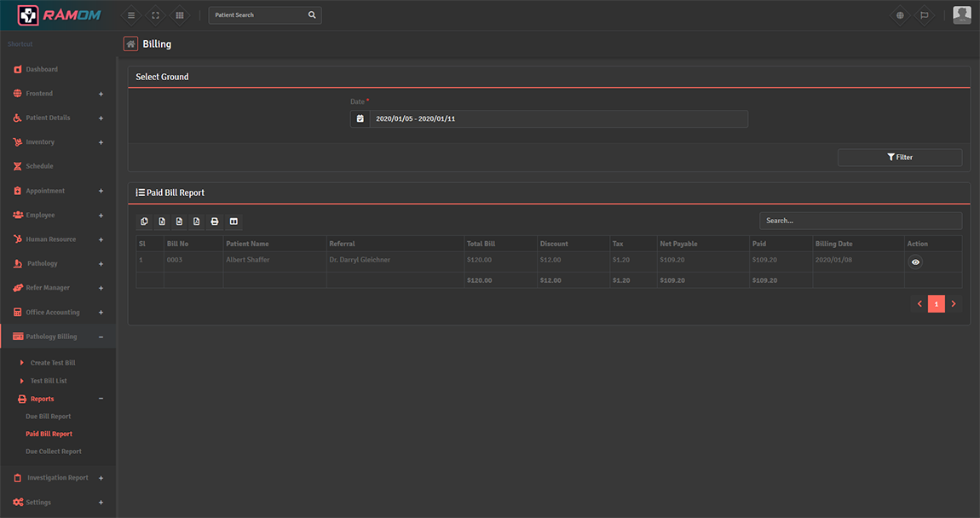
Task: Open the column visibility toggle button
Action: pos(233,222)
